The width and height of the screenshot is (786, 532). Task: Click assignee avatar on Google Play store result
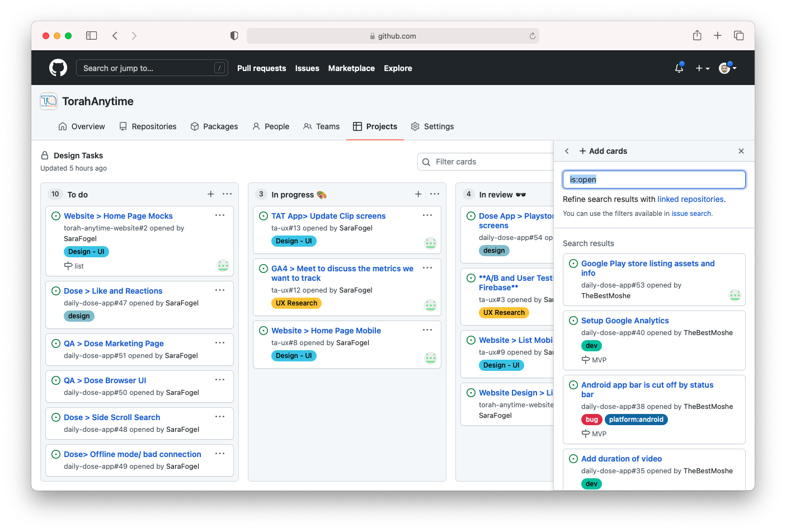pos(735,295)
